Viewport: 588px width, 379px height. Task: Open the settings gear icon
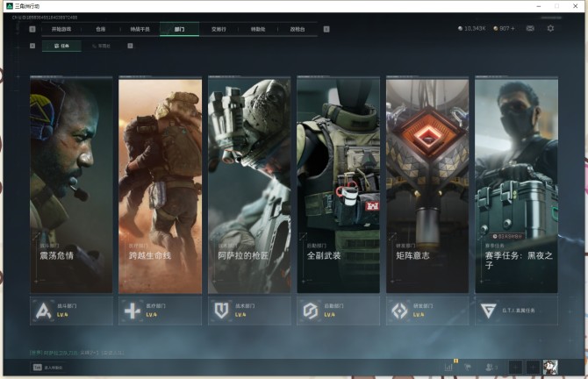tap(550, 28)
